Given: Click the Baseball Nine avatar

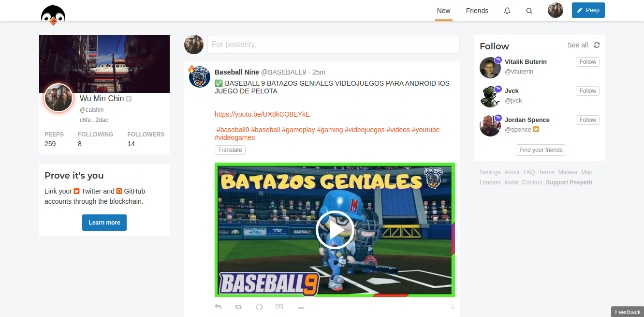Looking at the screenshot, I should [x=199, y=77].
